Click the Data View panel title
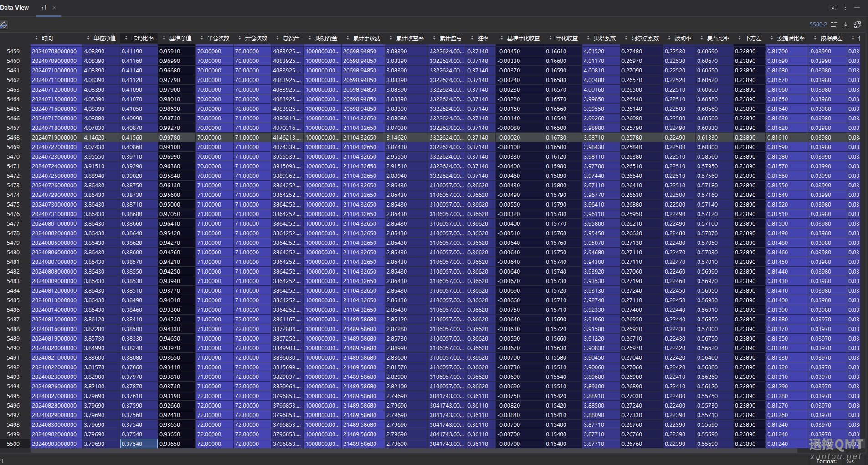This screenshot has height=465, width=868. (x=15, y=8)
